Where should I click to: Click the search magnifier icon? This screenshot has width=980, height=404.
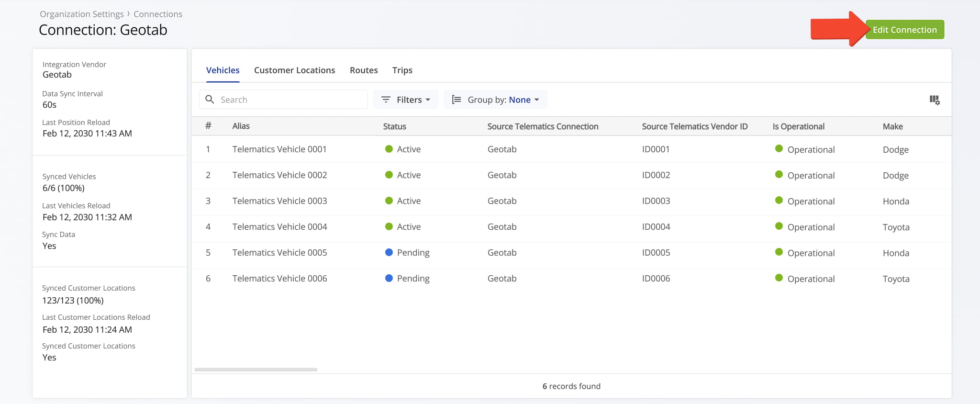pyautogui.click(x=210, y=100)
